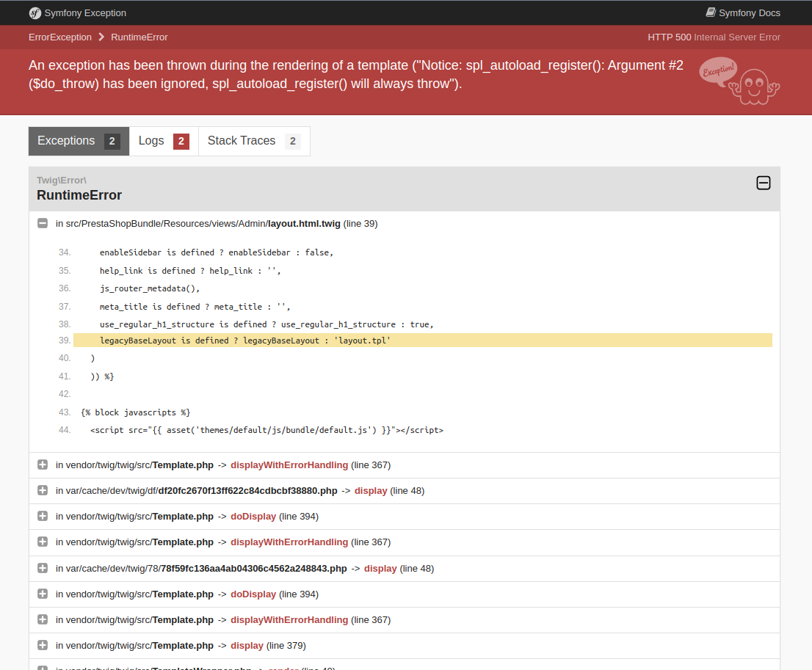812x670 pixels.
Task: Click code line 36 js_router_metadata()
Action: 150,288
